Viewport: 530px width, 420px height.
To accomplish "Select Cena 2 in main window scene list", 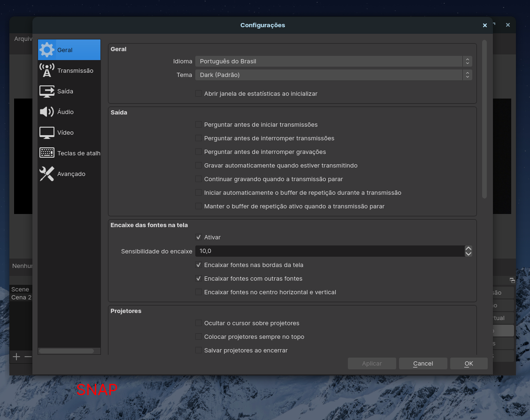I will click(21, 298).
